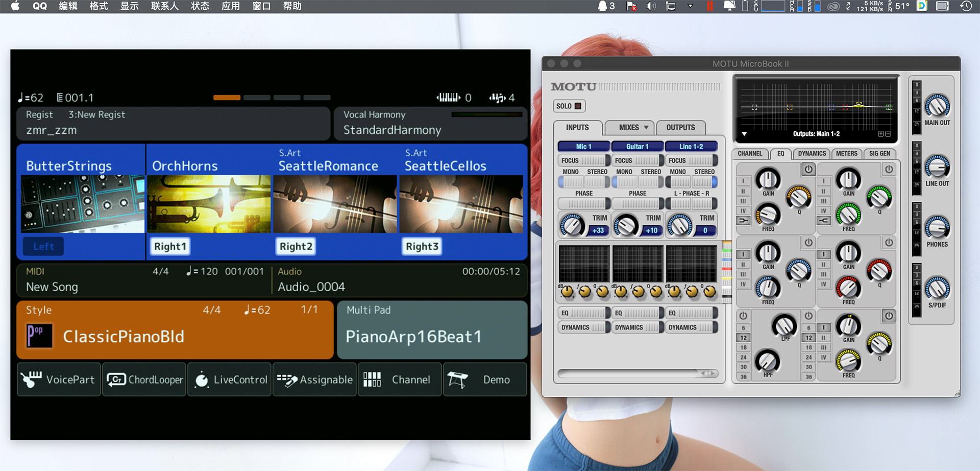Expand Outputs: Main 1-2 triangle menu
The image size is (980, 471).
744,134
